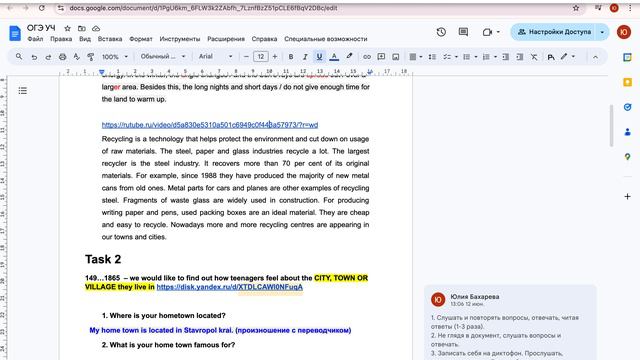
Task: Open Google Maps side panel
Action: point(627,157)
